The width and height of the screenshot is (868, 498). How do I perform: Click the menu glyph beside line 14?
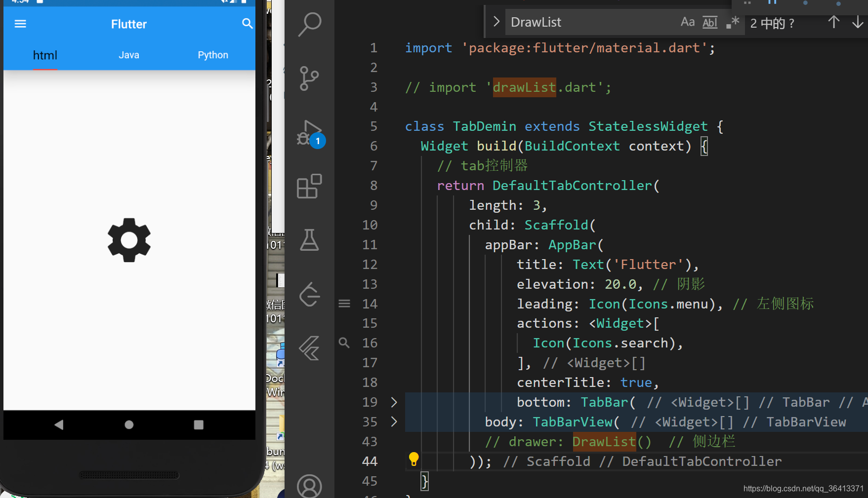coord(344,304)
